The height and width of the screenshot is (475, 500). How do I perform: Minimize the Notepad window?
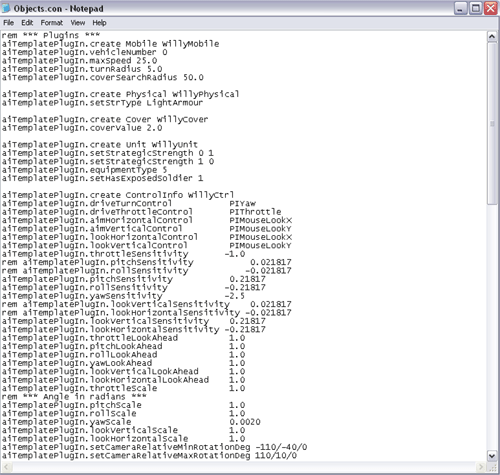click(460, 8)
